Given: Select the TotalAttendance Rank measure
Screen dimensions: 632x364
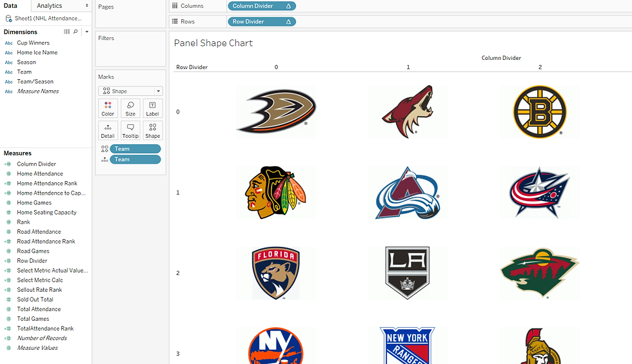Looking at the screenshot, I should coord(45,328).
